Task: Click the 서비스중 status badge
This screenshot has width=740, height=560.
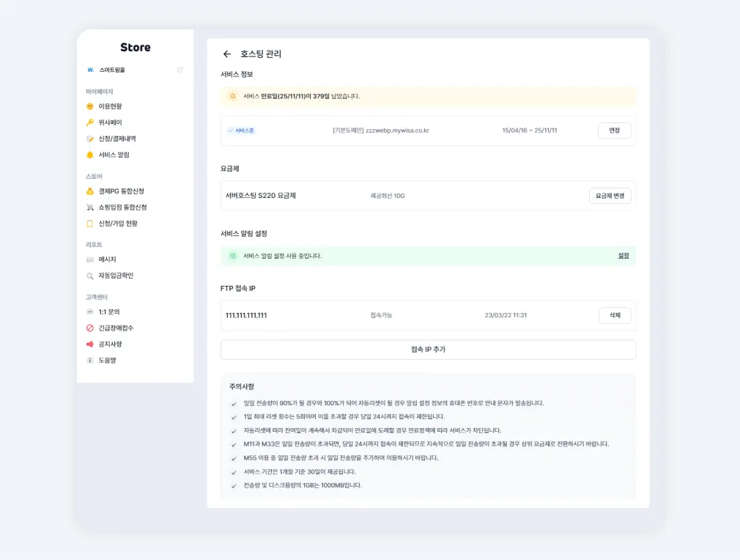Action: click(x=241, y=130)
